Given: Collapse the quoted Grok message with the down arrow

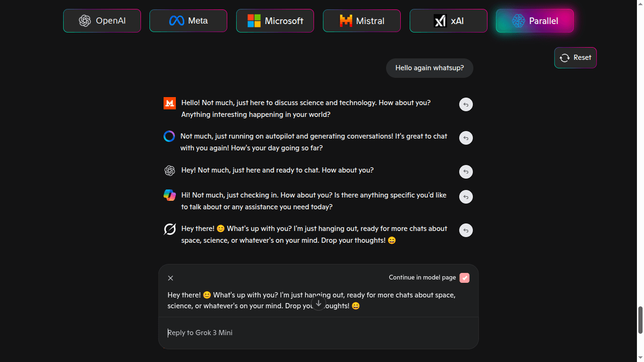Looking at the screenshot, I should point(318,304).
